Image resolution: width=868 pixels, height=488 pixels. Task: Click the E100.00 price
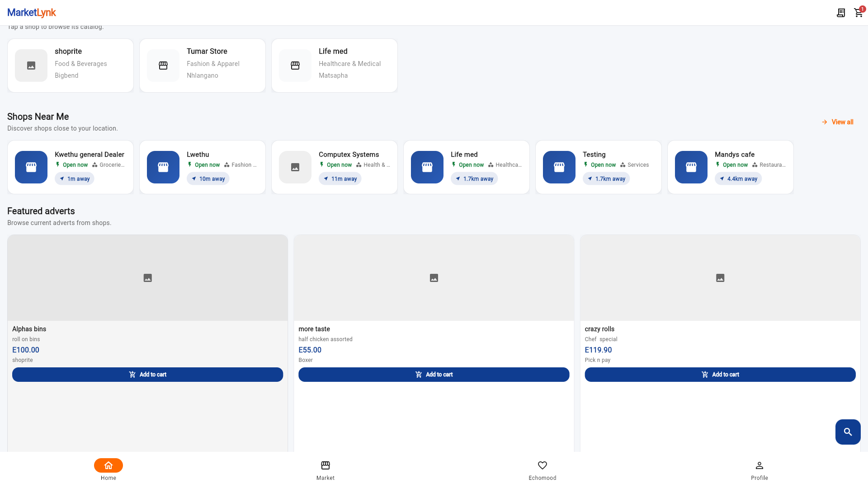[x=26, y=350]
